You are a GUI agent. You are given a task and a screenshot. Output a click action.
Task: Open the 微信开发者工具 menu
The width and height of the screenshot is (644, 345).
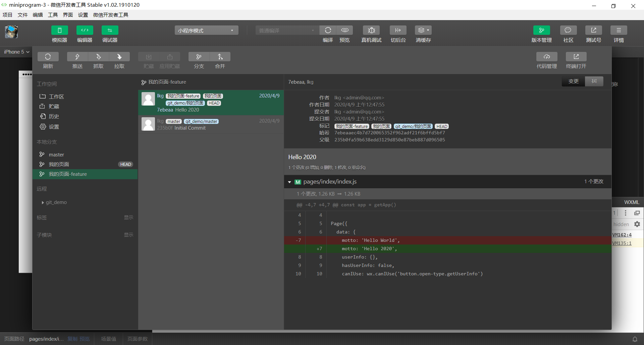(x=111, y=15)
